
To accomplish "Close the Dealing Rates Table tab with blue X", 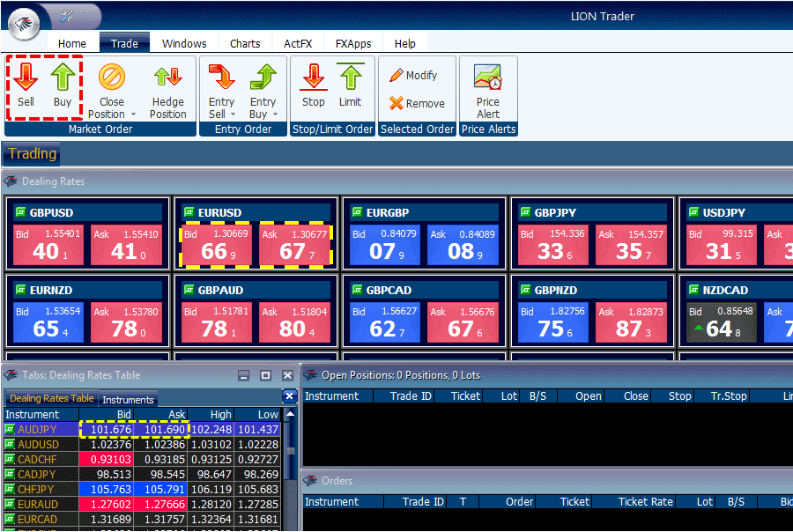I will 289,396.
